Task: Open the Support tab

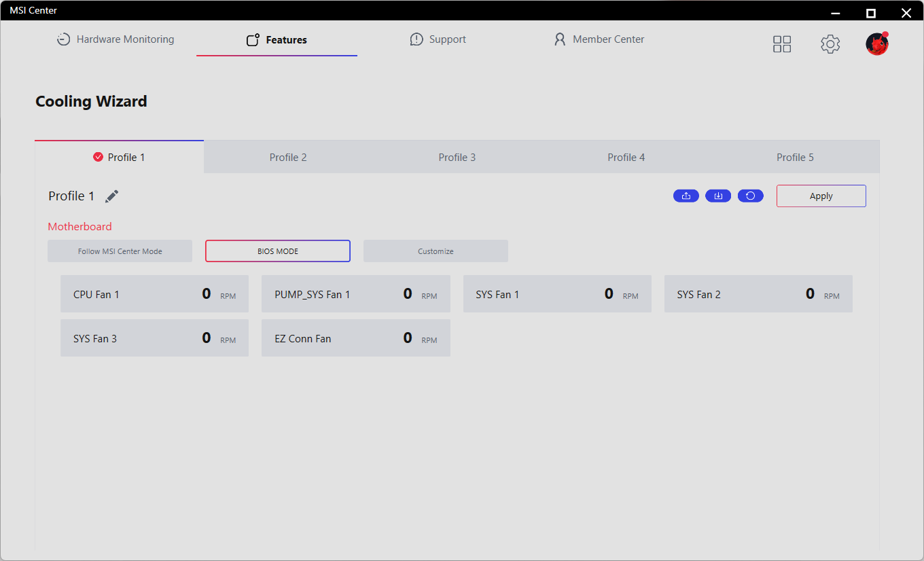Action: click(x=438, y=39)
